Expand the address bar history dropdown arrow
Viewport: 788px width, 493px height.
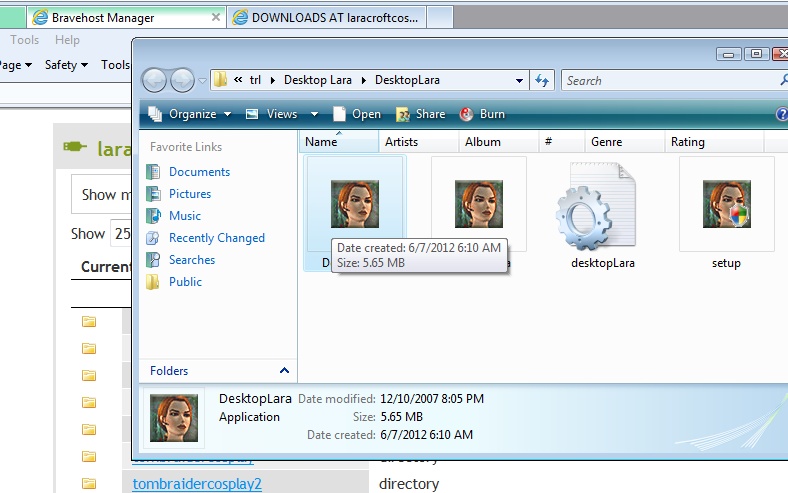coord(519,80)
